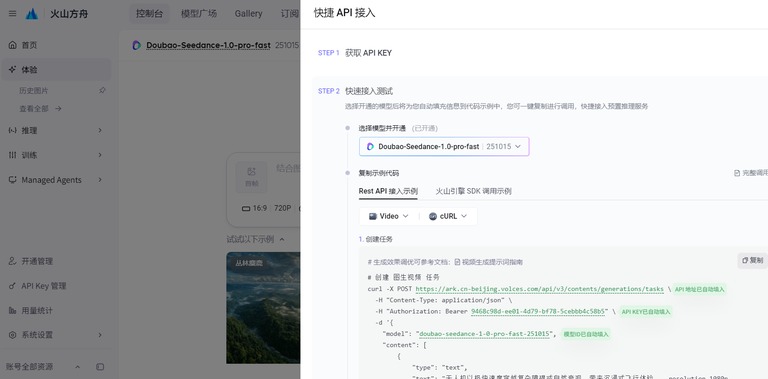Click the 16:9 aspect ratio setting
The image size is (768, 379).
pos(254,208)
